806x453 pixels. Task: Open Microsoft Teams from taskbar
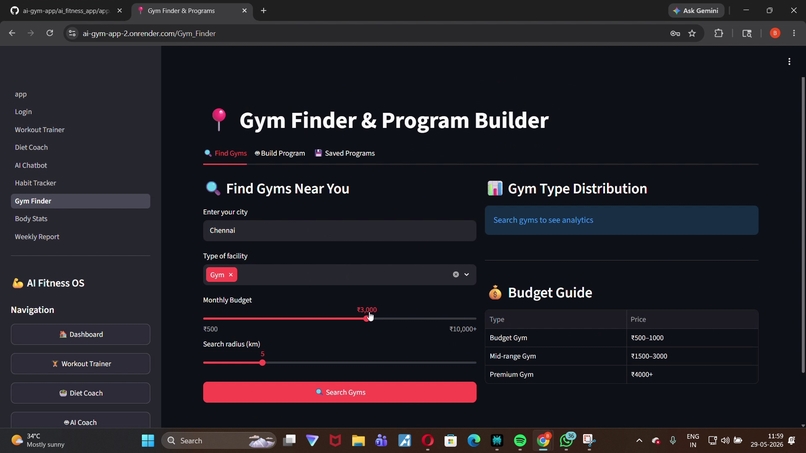click(381, 441)
